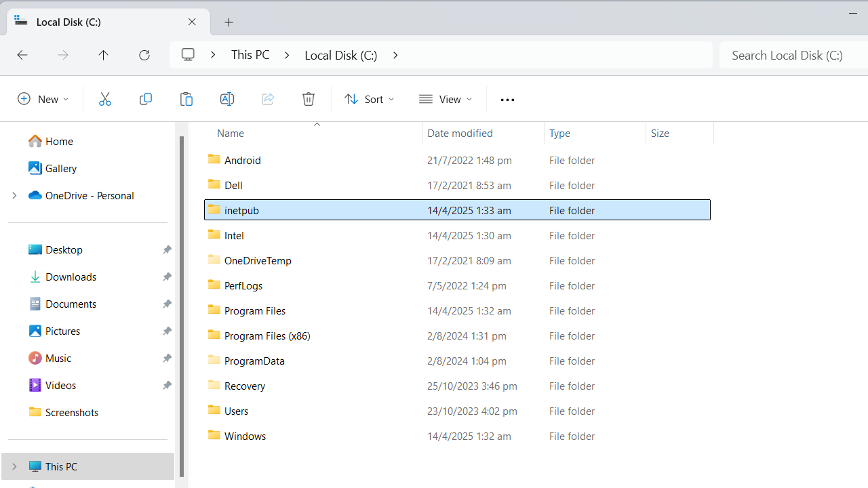The image size is (868, 488).
Task: Open the Sort dropdown
Action: (369, 99)
